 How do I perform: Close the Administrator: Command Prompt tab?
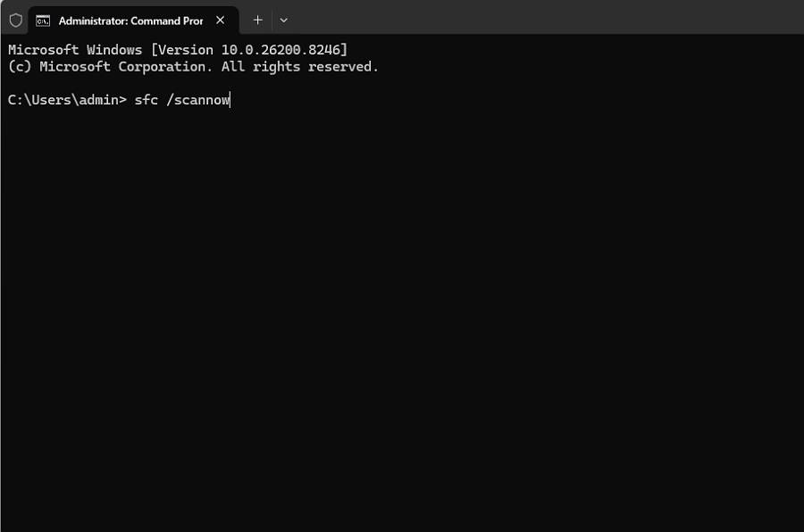(x=220, y=20)
